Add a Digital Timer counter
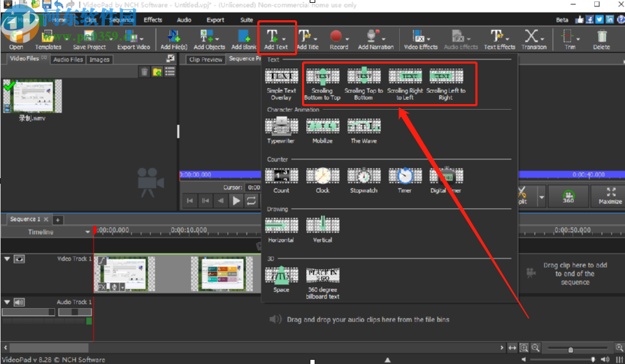This screenshot has height=364, width=625. [446, 180]
